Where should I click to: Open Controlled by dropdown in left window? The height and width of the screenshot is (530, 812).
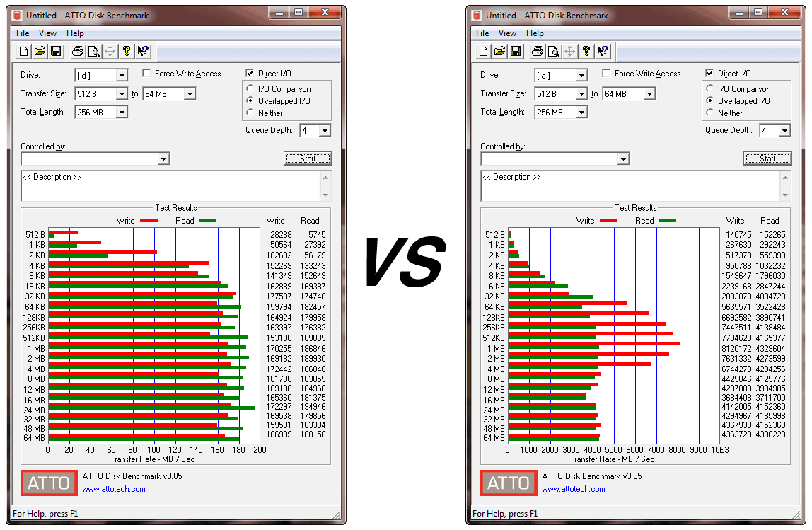pyautogui.click(x=163, y=159)
